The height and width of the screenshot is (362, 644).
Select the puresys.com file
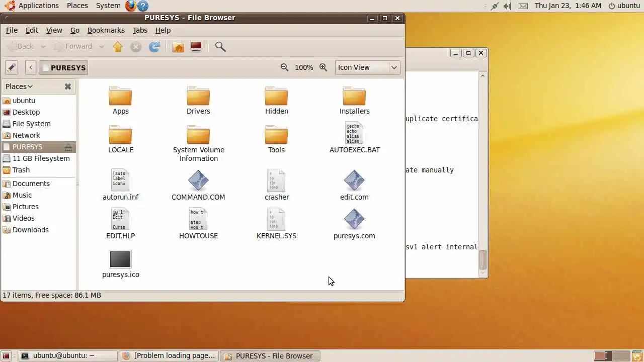click(354, 224)
